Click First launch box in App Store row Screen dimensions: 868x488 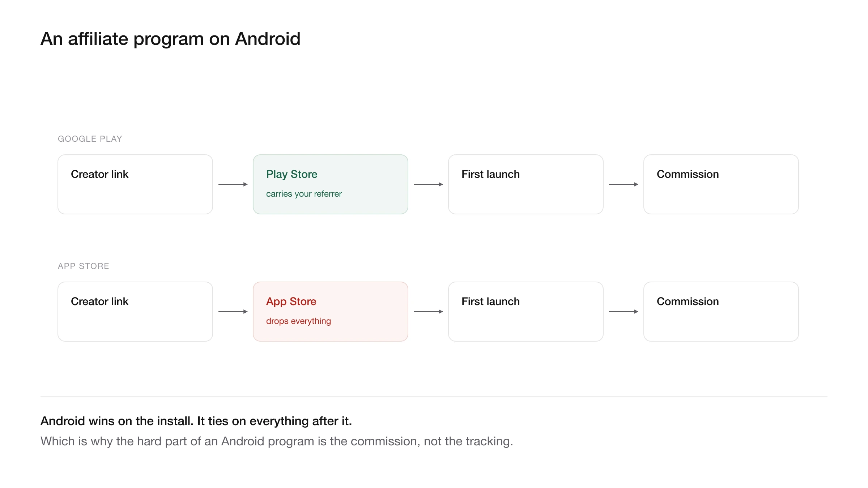526,312
